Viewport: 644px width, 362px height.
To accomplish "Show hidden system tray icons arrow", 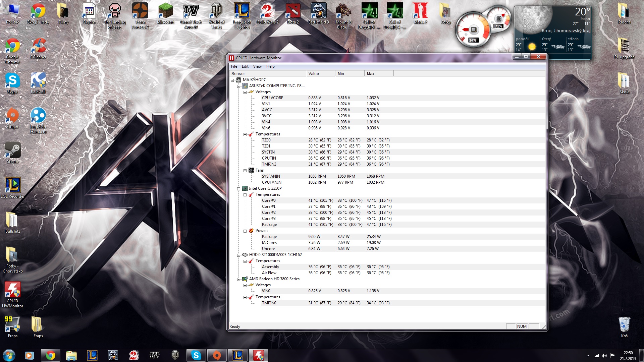I will point(588,356).
